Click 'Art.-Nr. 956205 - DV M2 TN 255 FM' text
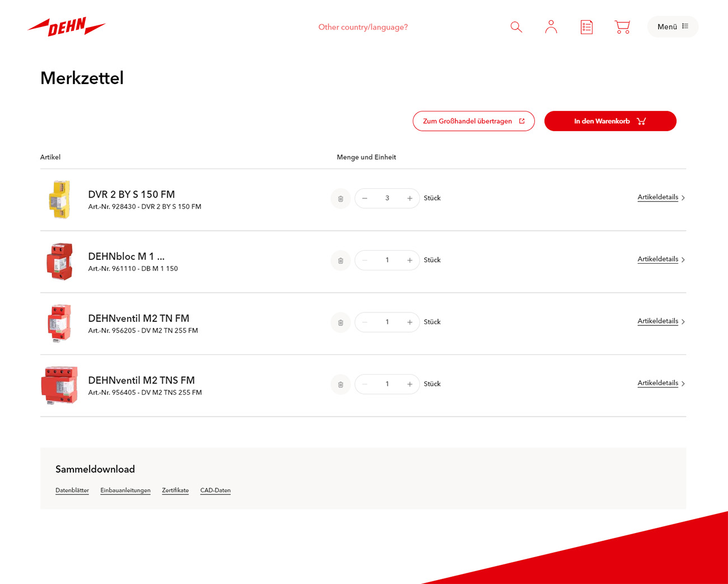 coord(143,331)
